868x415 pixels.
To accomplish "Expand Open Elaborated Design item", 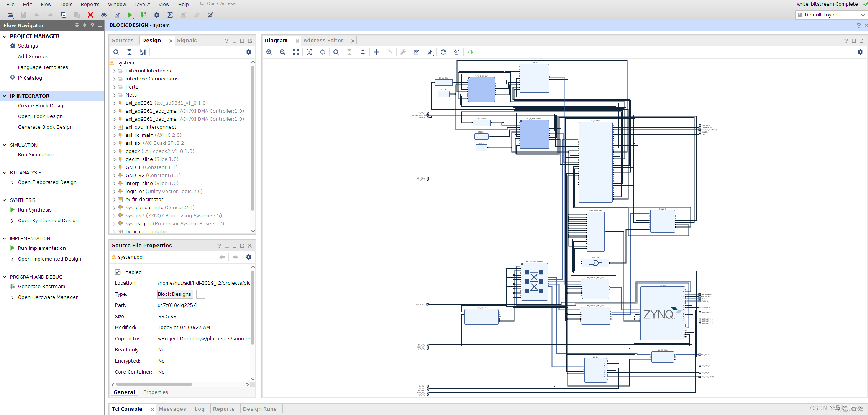I will (13, 182).
